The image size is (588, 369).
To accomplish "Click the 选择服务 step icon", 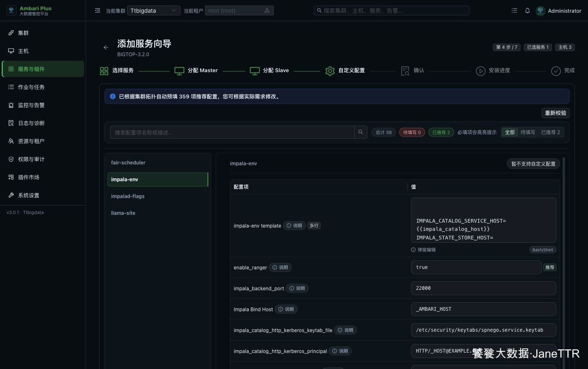I will coord(104,71).
